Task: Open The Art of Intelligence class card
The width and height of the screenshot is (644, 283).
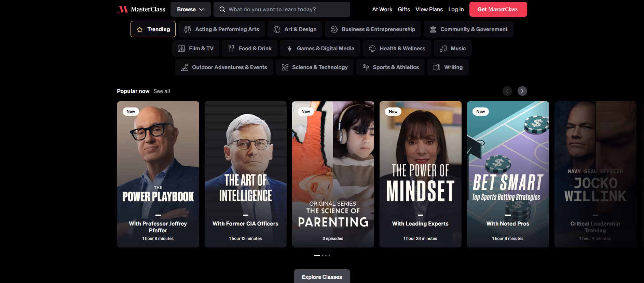Action: 246,174
